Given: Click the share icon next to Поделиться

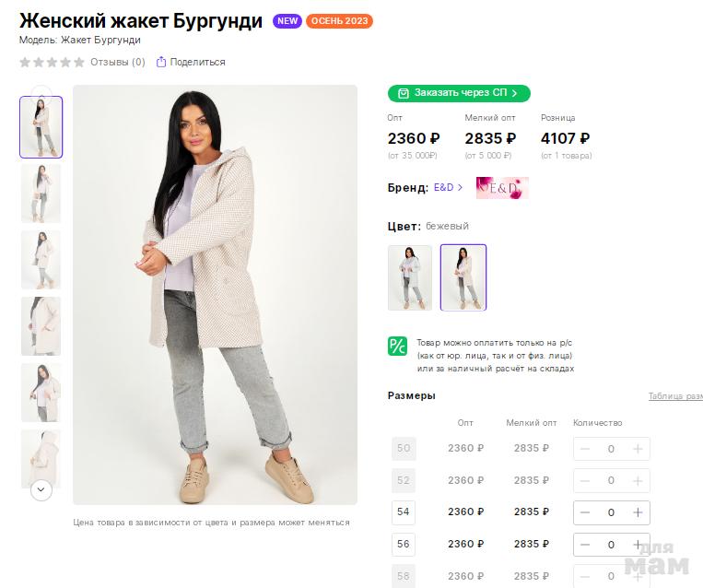Looking at the screenshot, I should 161,63.
